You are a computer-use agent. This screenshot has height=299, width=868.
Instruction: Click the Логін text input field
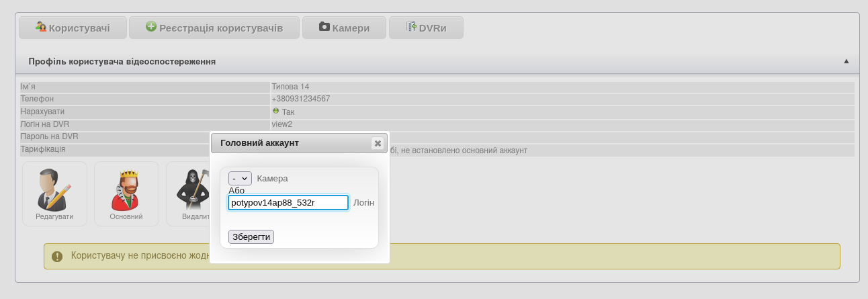click(288, 202)
